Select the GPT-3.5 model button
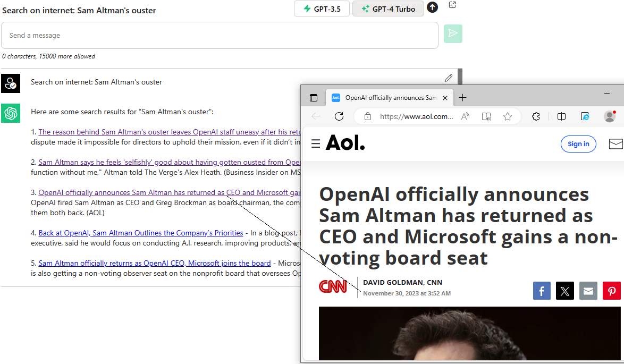 point(322,9)
